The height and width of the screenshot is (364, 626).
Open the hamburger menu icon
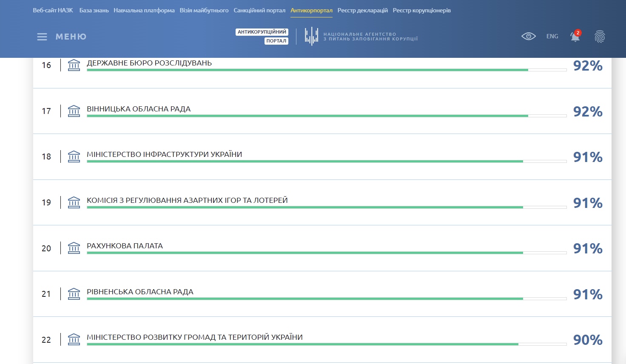pyautogui.click(x=42, y=37)
